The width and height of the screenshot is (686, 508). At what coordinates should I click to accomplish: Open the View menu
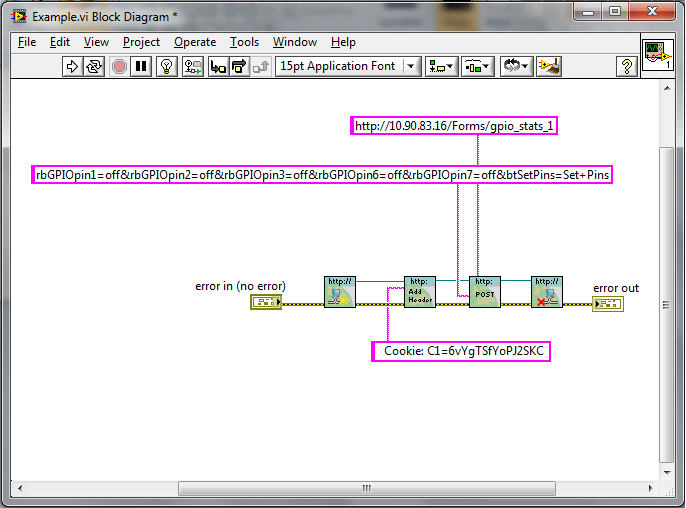96,42
